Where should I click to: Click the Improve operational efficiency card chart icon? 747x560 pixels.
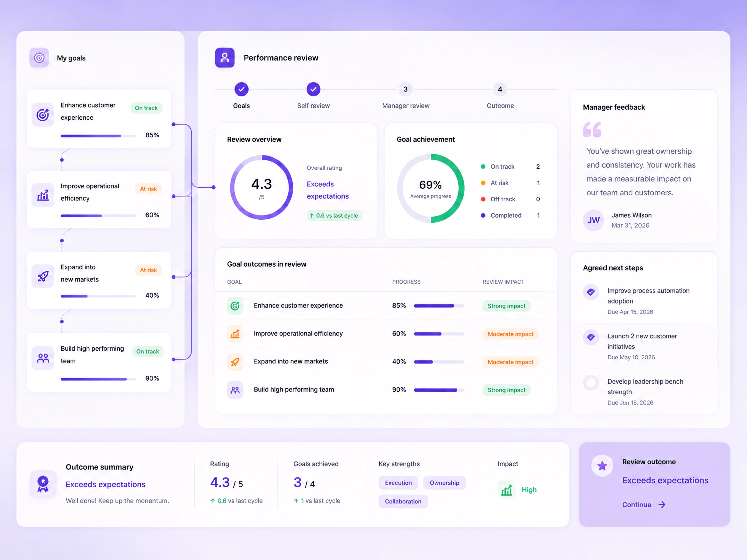coord(43,195)
